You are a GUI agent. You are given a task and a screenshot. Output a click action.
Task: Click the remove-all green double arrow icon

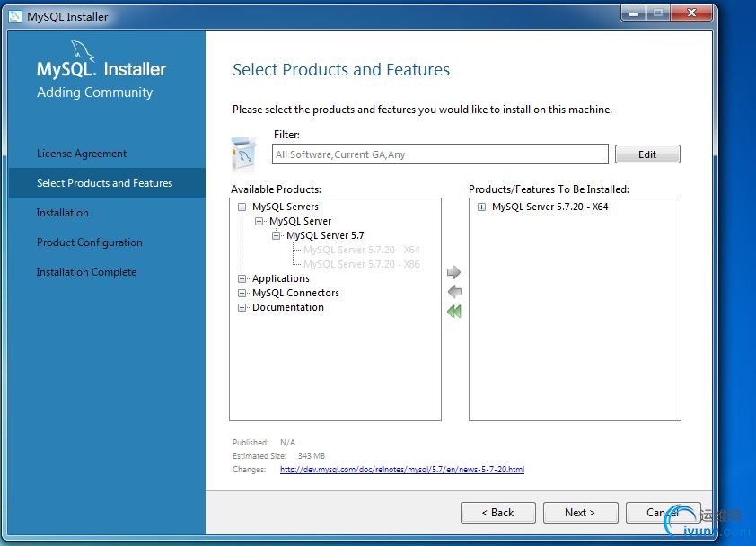coord(454,311)
